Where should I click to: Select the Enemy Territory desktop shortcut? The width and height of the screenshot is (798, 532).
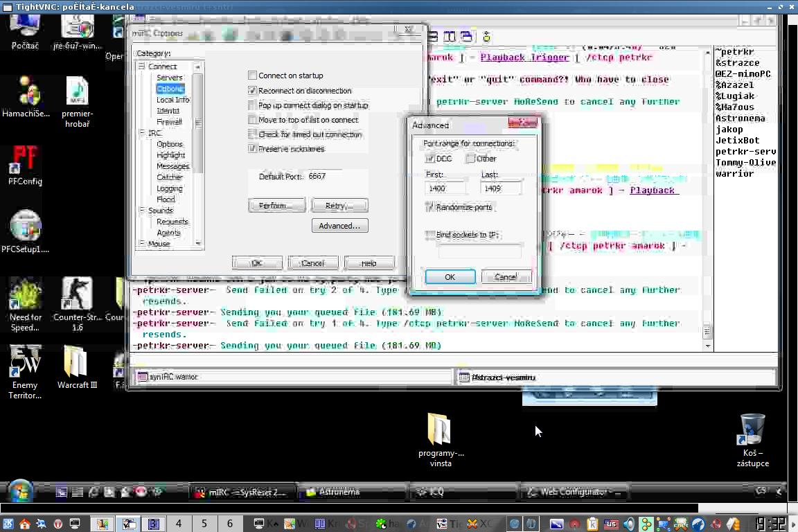click(x=25, y=371)
